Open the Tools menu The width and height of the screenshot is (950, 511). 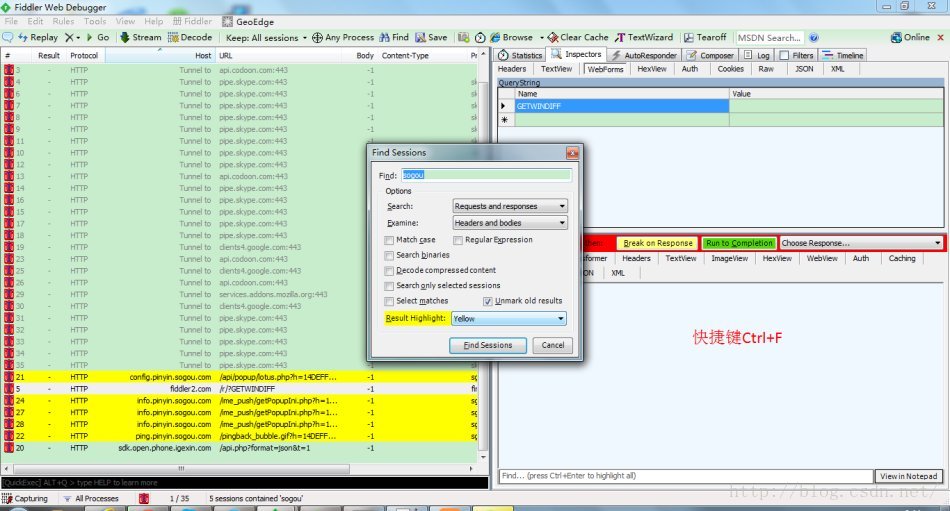click(95, 21)
